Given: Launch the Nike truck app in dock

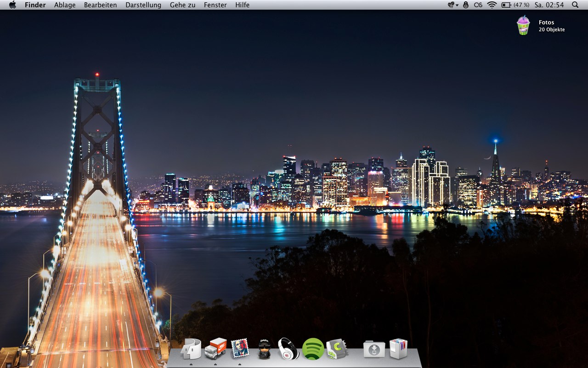Looking at the screenshot, I should [215, 349].
